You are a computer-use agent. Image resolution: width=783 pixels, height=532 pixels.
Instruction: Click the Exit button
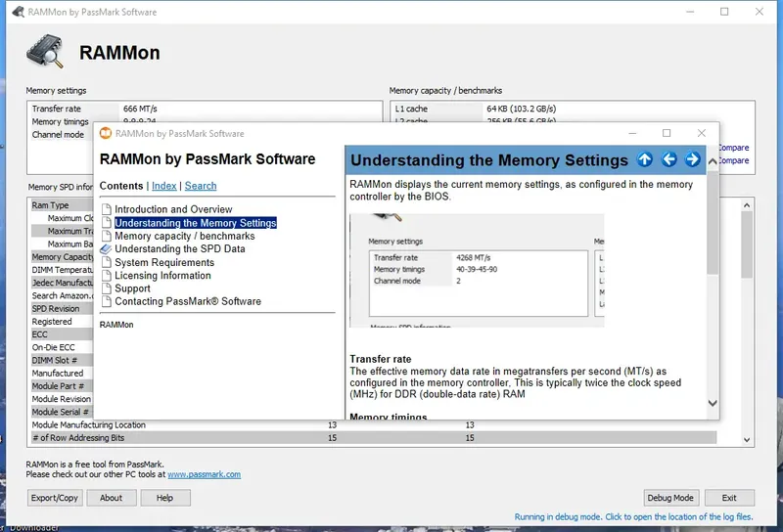coord(729,498)
